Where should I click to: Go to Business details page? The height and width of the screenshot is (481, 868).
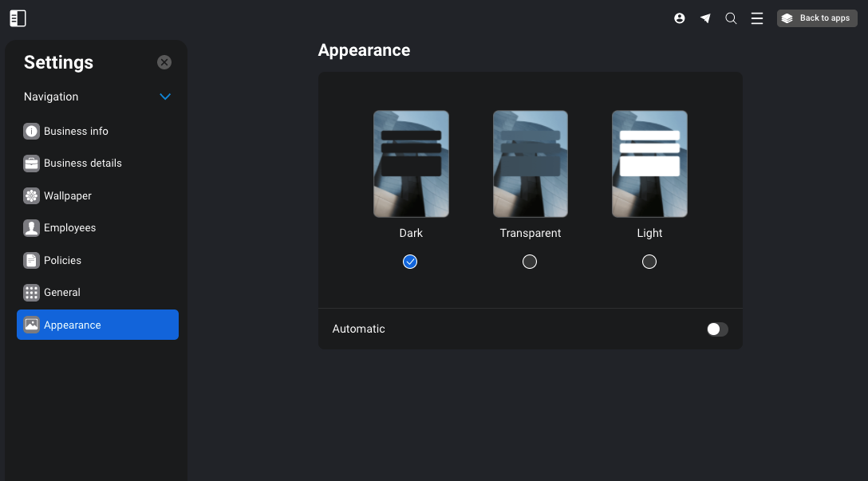coord(97,164)
